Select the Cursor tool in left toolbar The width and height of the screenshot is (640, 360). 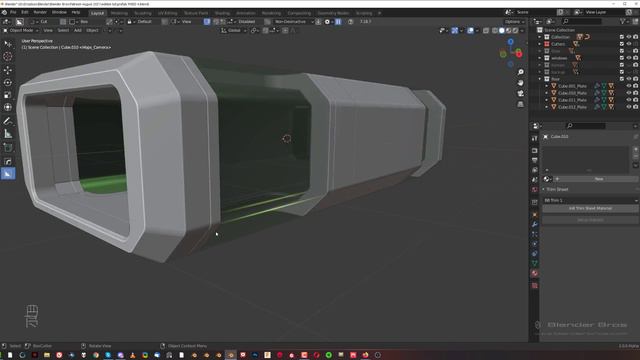pos(8,56)
